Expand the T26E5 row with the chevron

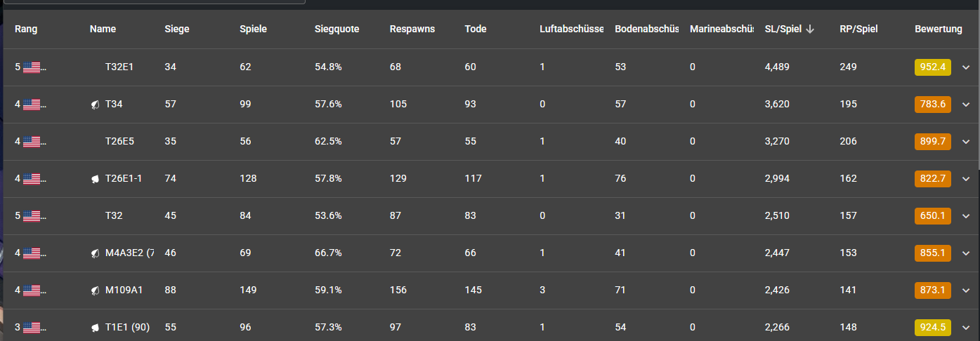click(x=966, y=142)
